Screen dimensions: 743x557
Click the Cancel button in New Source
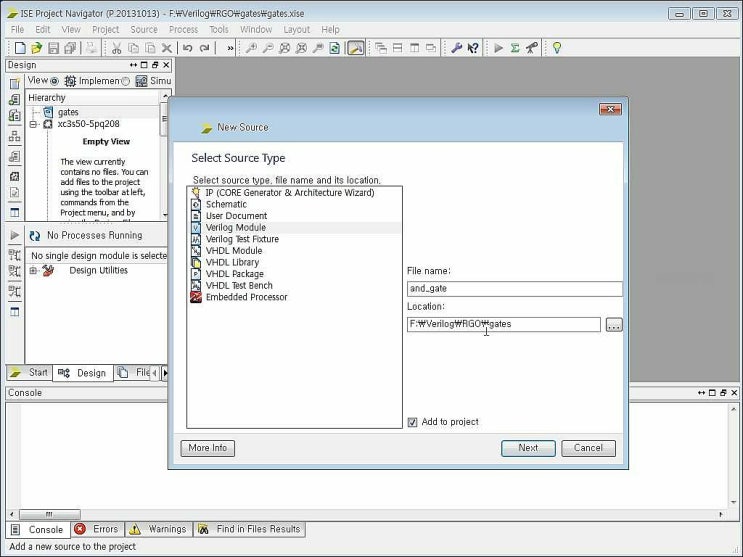[588, 448]
